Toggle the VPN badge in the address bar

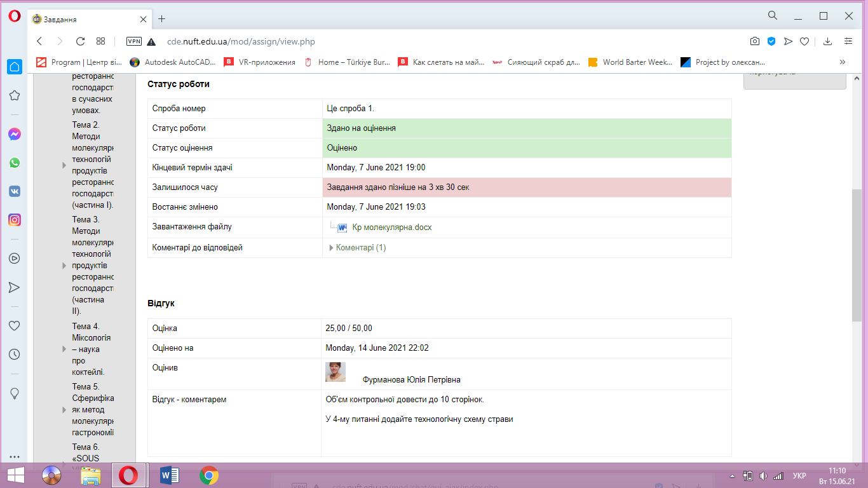134,41
